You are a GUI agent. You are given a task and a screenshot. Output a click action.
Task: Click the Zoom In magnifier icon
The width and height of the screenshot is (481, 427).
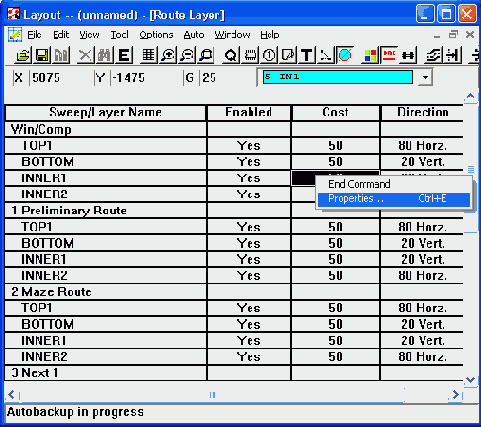pyautogui.click(x=168, y=55)
